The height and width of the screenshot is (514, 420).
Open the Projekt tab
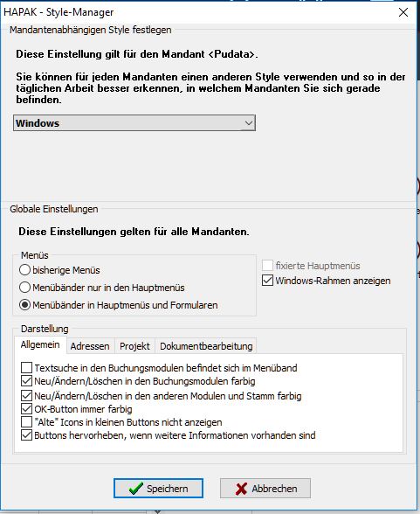[x=134, y=346]
